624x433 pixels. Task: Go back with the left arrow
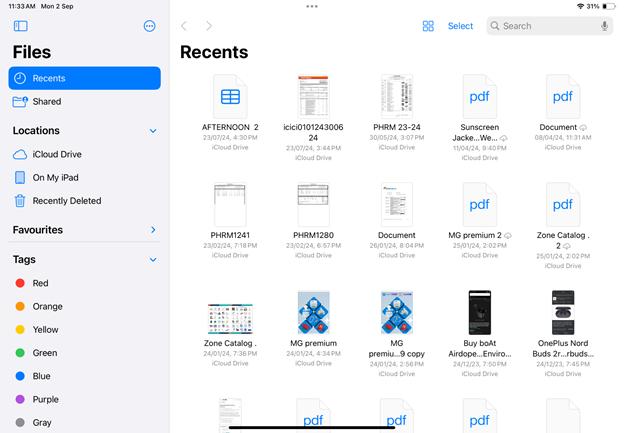point(184,26)
